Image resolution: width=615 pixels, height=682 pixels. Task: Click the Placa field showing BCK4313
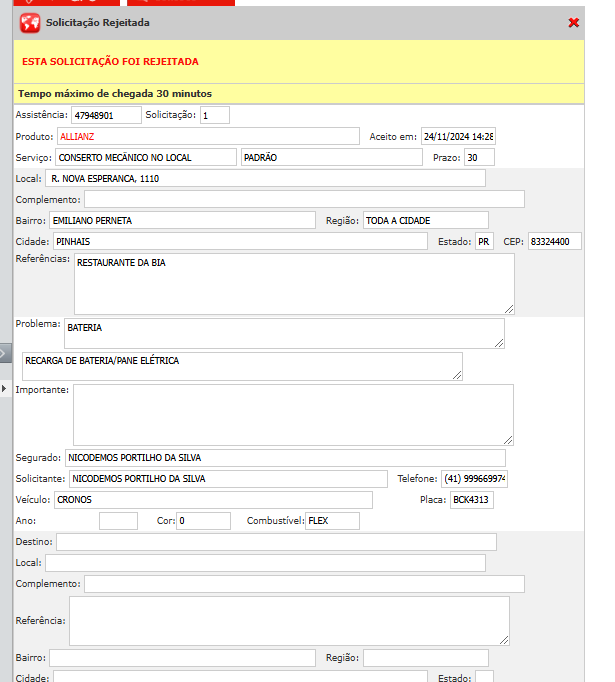coord(471,499)
